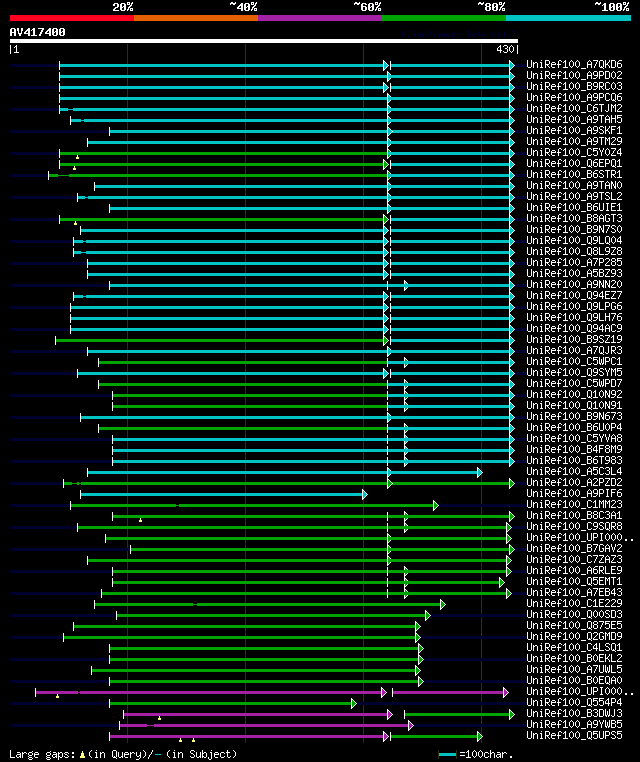Select hit label UniRef100_Q554P4
The width and height of the screenshot is (640, 762).
pos(574,702)
